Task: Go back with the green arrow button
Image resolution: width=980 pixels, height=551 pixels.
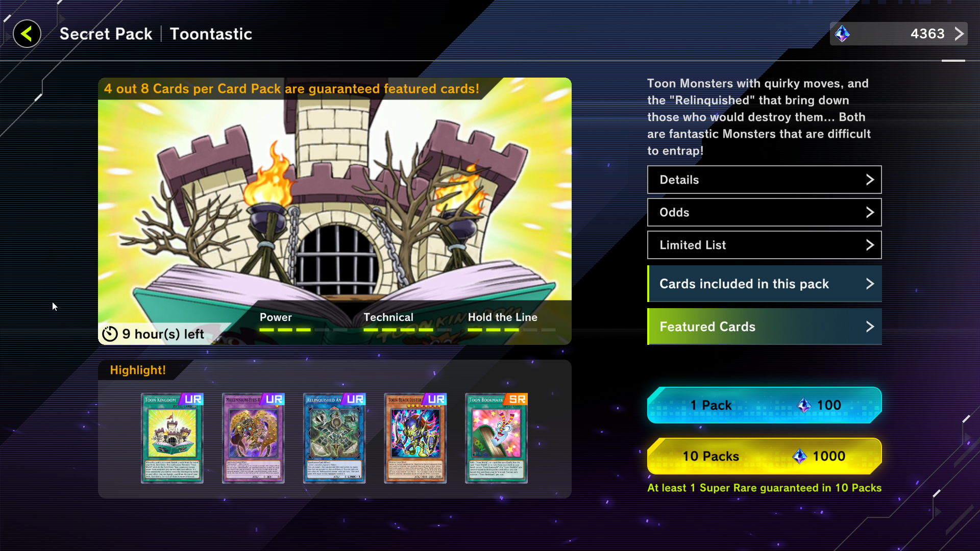Action: (x=27, y=34)
